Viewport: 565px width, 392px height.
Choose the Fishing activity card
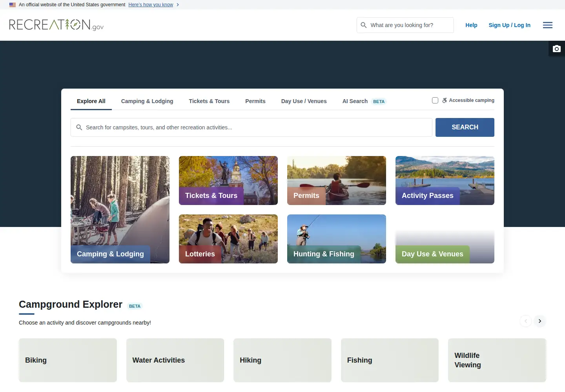390,360
